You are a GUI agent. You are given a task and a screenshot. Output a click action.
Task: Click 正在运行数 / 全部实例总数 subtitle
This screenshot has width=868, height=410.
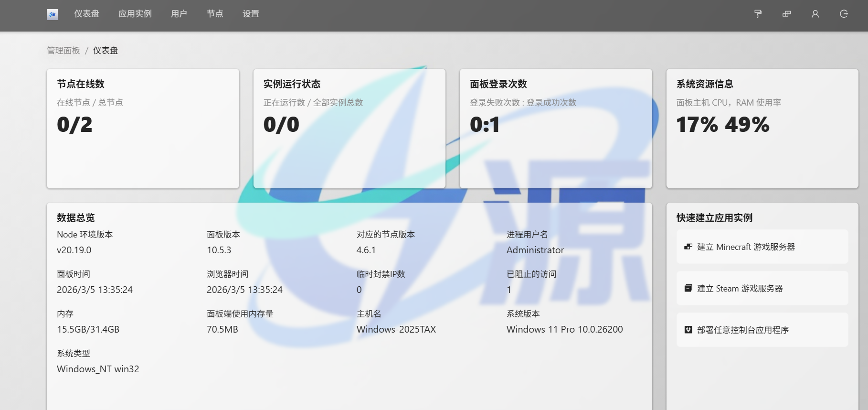tap(313, 103)
